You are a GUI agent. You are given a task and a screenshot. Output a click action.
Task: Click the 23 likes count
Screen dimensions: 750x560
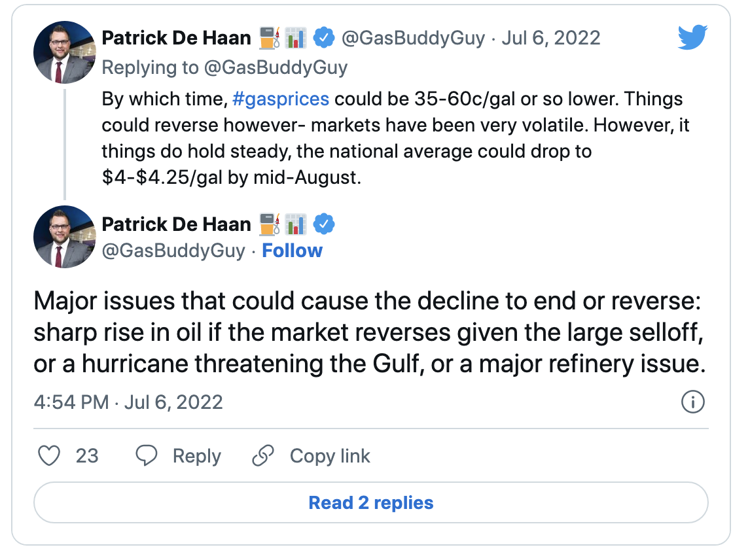click(x=87, y=456)
